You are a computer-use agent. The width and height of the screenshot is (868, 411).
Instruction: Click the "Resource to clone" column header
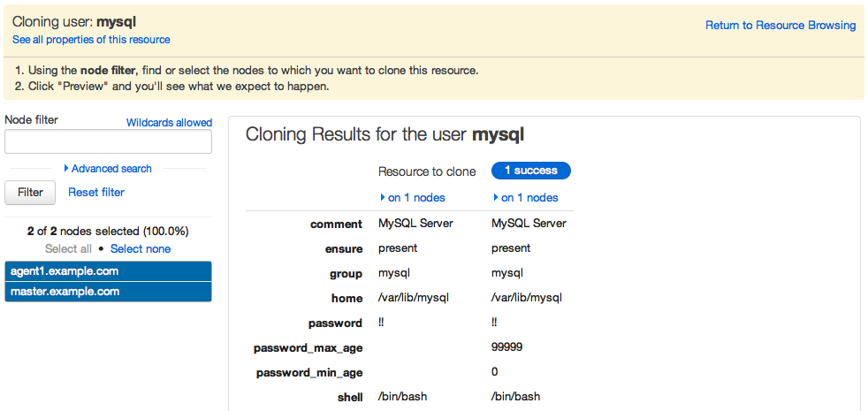pos(427,171)
